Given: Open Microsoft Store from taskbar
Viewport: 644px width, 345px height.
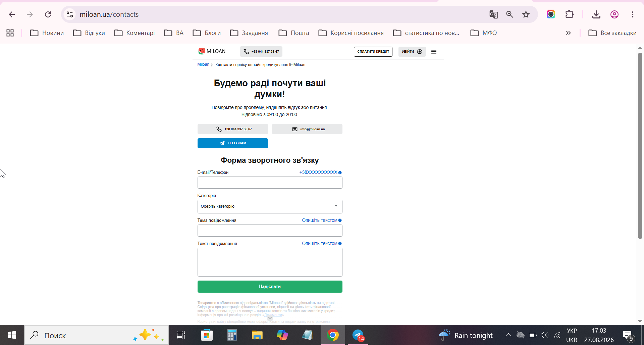Looking at the screenshot, I should coord(207,335).
